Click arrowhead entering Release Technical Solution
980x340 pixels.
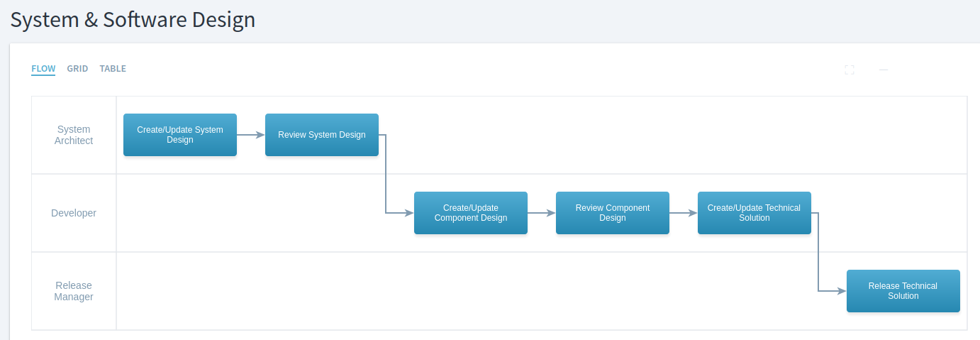click(x=842, y=291)
